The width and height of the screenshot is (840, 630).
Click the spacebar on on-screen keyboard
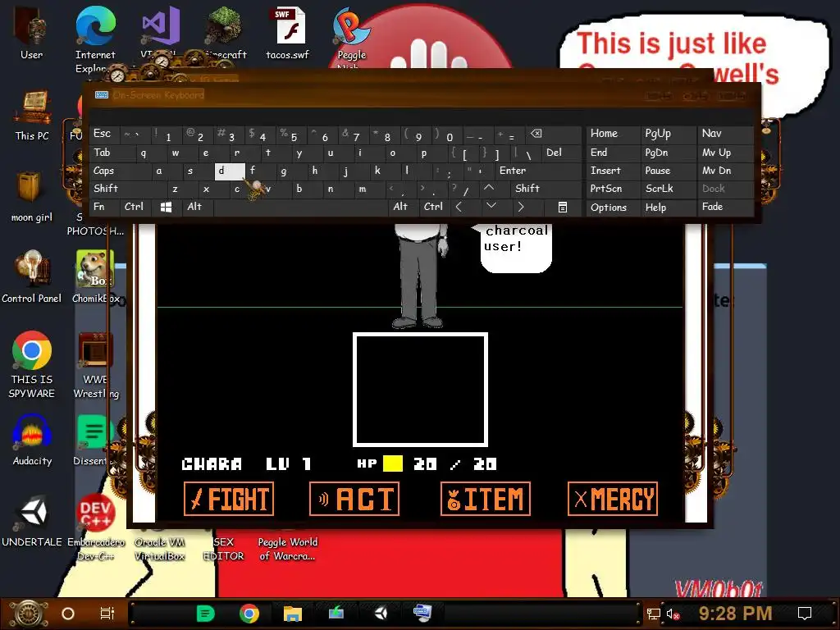click(x=301, y=208)
